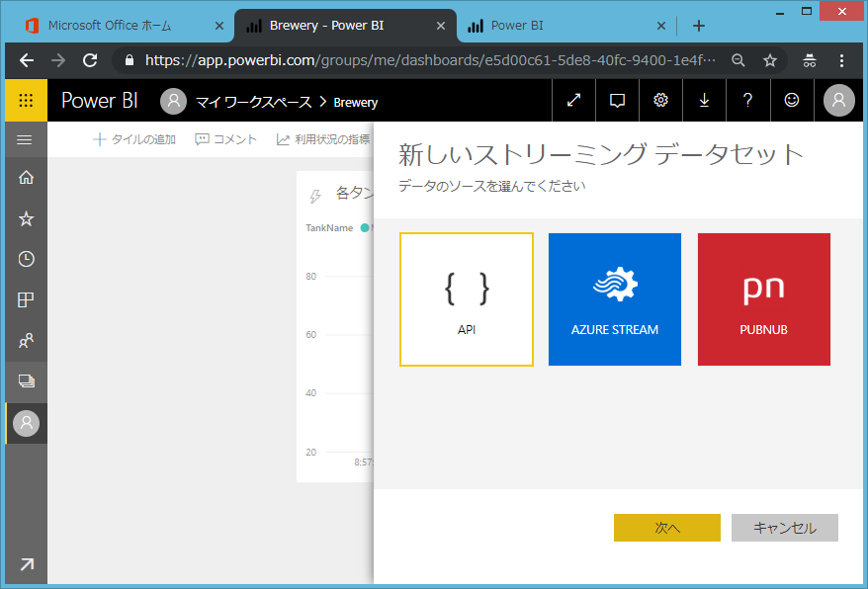Viewport: 868px width, 589px height.
Task: Click the Brewery breadcrumb item
Action: pyautogui.click(x=355, y=103)
